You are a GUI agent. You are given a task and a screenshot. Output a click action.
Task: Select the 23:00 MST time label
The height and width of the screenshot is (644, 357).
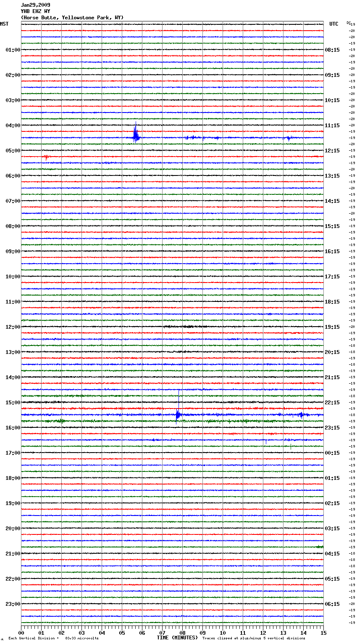pos(13,604)
